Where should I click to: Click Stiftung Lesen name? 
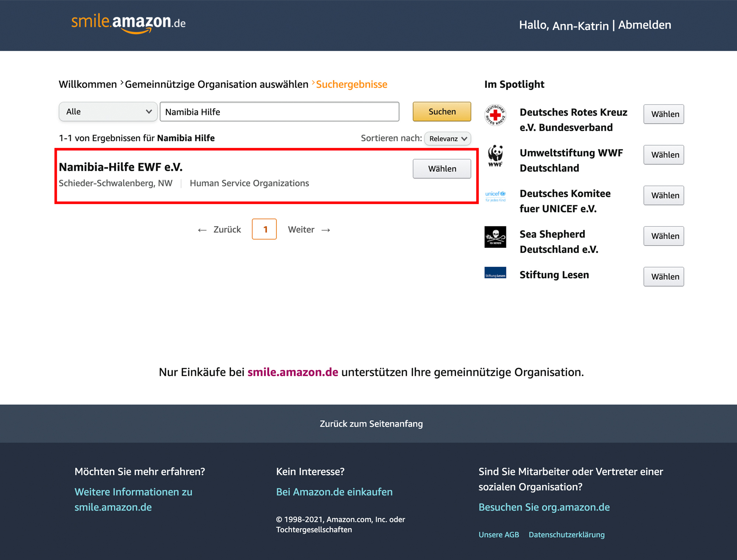pos(554,275)
